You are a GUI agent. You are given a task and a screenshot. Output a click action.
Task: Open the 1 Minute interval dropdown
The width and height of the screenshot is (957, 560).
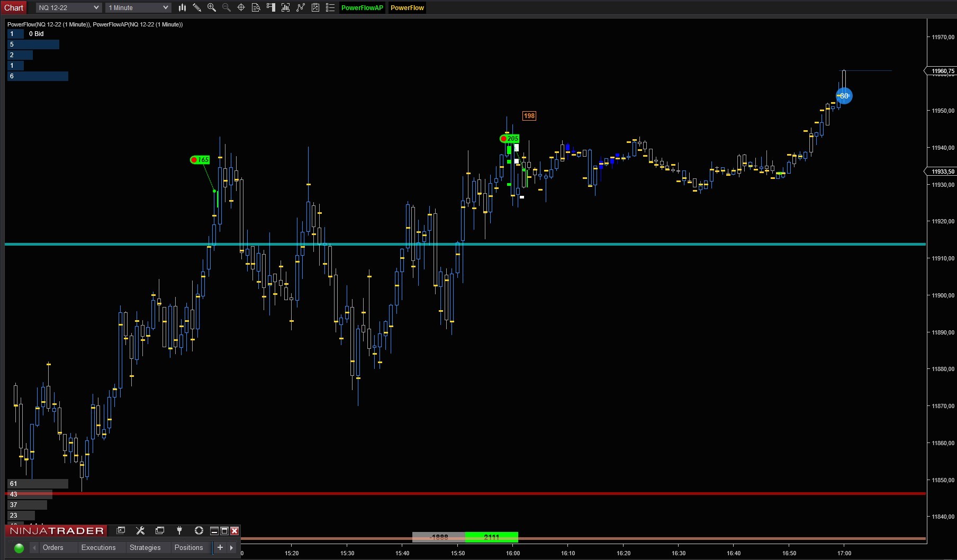pos(138,7)
